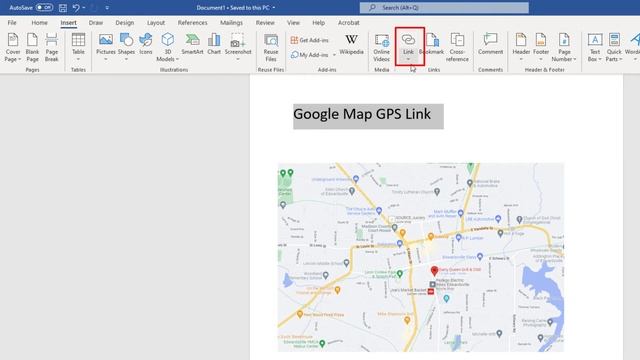Screen dimensions: 640x360
Task: Expand the My Add-ins dropdown arrow
Action: click(x=334, y=55)
